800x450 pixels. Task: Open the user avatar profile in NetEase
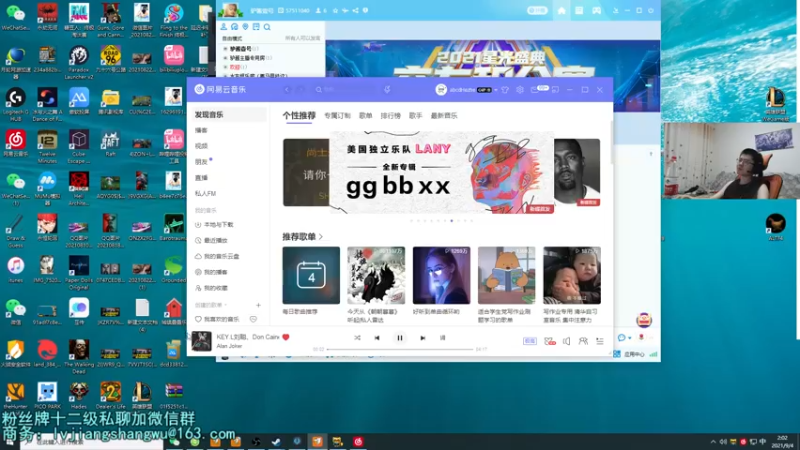click(441, 90)
